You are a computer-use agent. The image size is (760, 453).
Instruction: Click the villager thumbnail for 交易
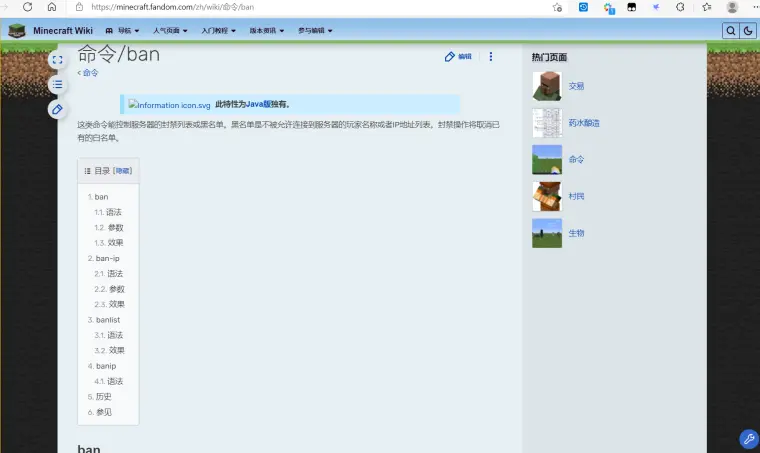pos(547,86)
